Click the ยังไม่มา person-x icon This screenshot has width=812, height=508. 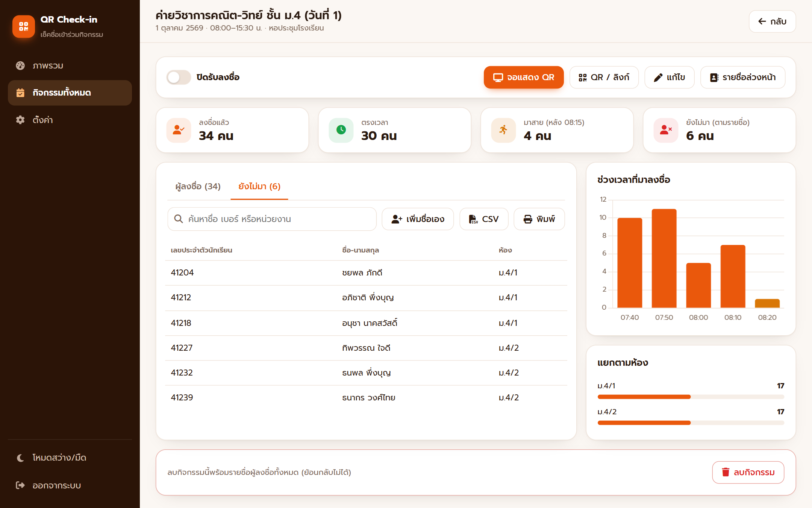coord(666,130)
